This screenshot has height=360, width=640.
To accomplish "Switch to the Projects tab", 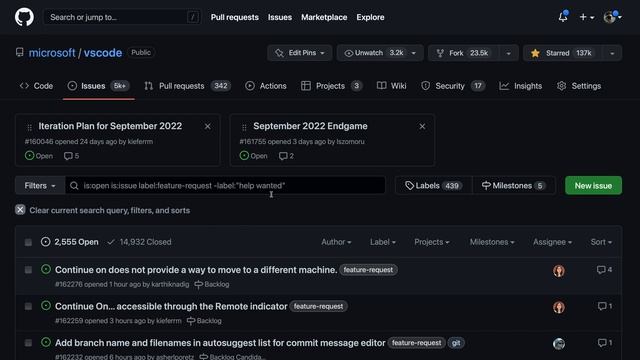I will [x=331, y=86].
